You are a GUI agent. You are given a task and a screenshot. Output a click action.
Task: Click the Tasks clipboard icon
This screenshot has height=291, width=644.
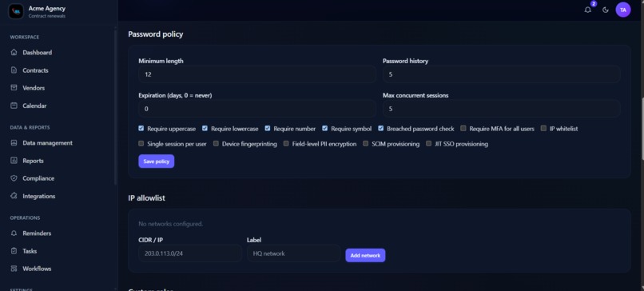[14, 251]
